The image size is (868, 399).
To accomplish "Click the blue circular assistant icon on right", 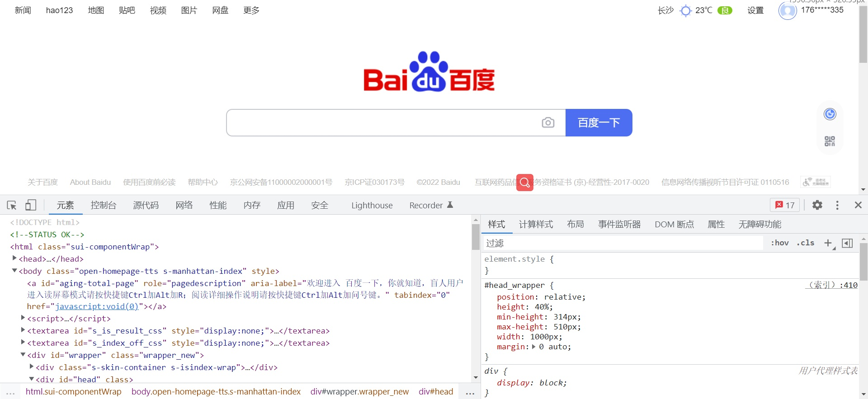I will tap(830, 114).
